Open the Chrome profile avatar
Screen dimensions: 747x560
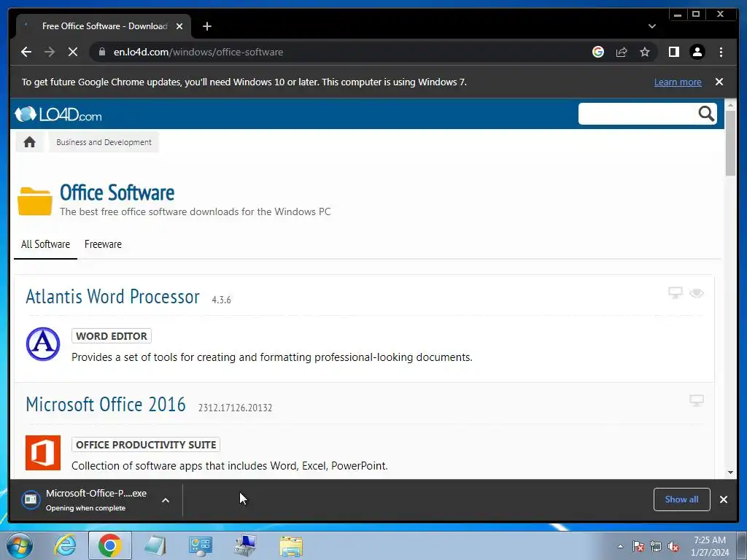pyautogui.click(x=697, y=52)
